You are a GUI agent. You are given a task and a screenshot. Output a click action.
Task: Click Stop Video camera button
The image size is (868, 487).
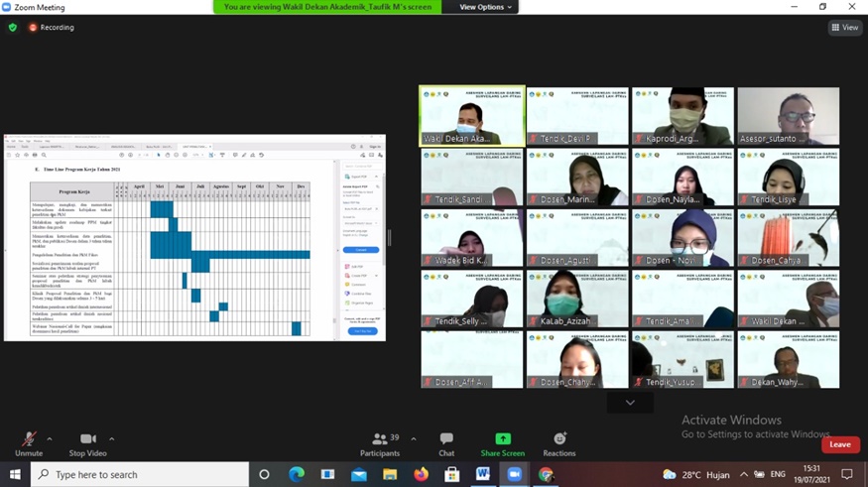(87, 439)
